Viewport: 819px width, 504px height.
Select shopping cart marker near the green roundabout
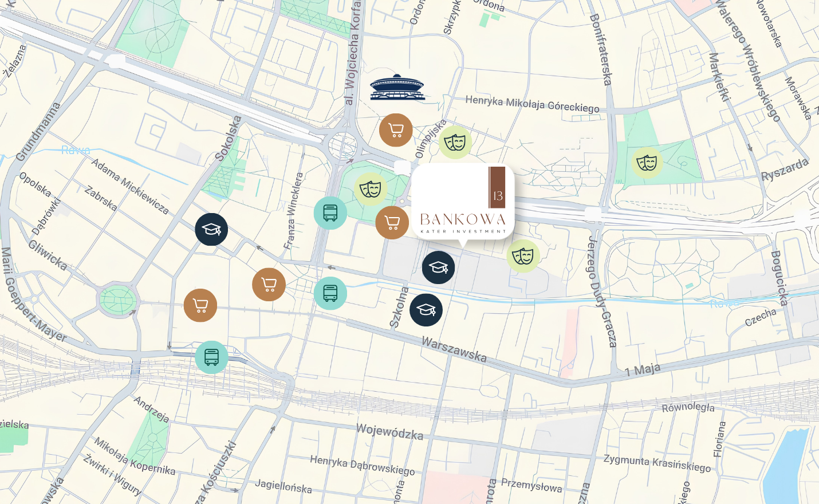point(200,305)
